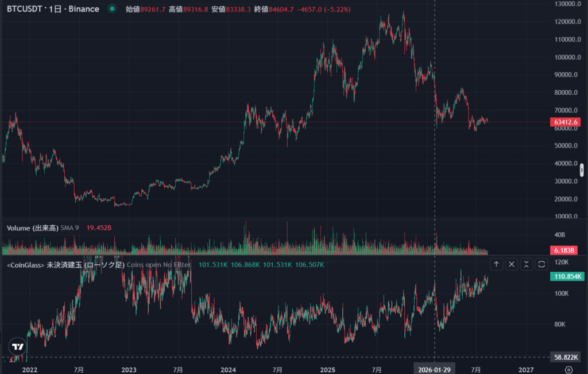588x374 pixels.
Task: Click the 2024 label on the time axis
Action: (229, 370)
